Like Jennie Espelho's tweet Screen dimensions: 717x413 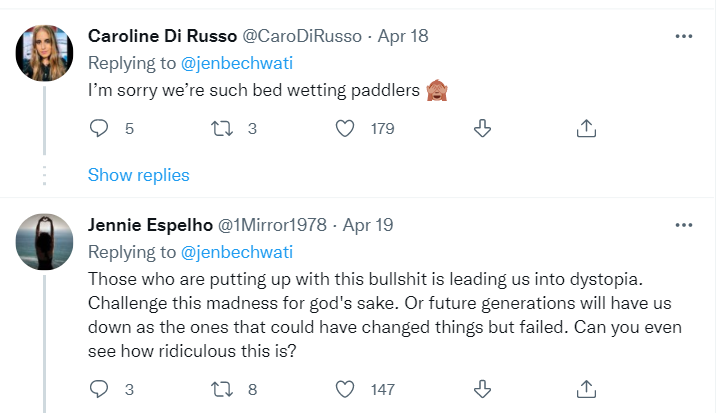pos(345,389)
